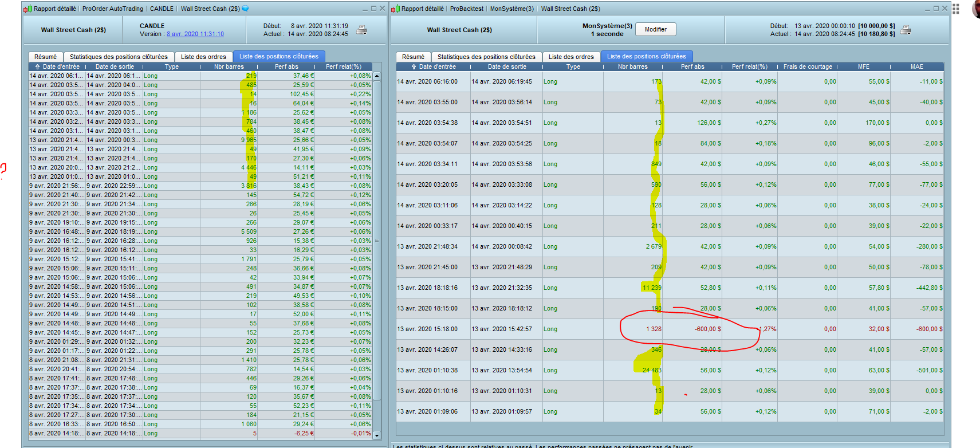Maximize the ProOrder AutoTrading report window
The width and height of the screenshot is (980, 448).
click(x=374, y=9)
